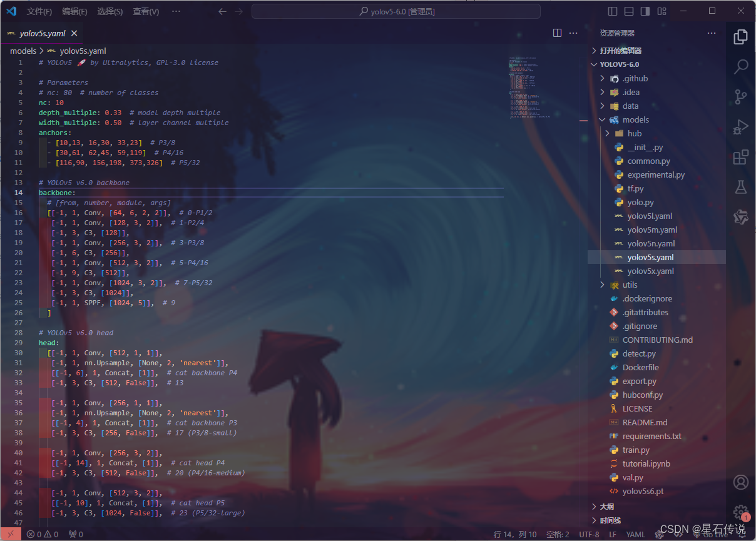Go forward with the right arrow
The image size is (756, 541).
(238, 11)
